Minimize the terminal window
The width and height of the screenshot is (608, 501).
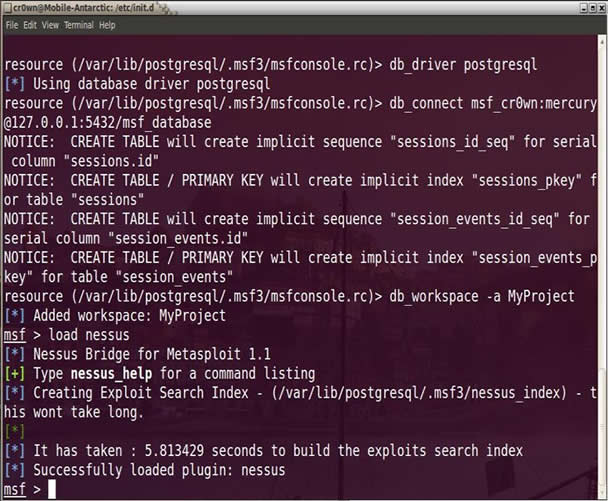pyautogui.click(x=584, y=8)
